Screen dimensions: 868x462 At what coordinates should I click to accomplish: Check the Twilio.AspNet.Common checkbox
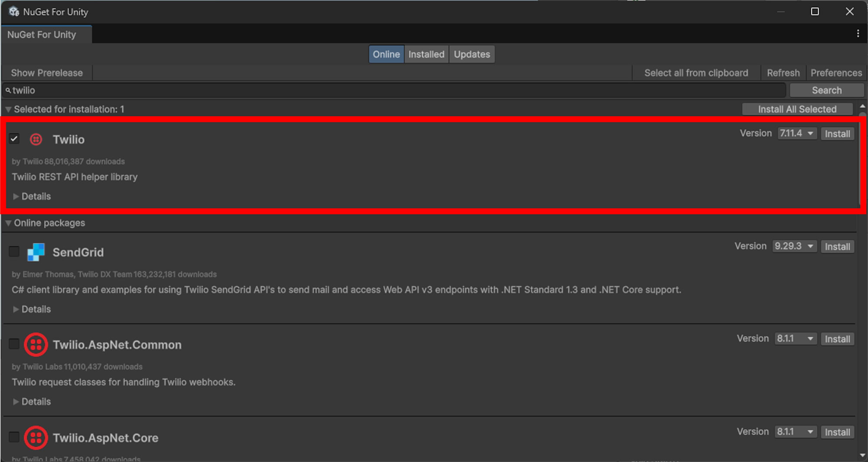tap(14, 344)
